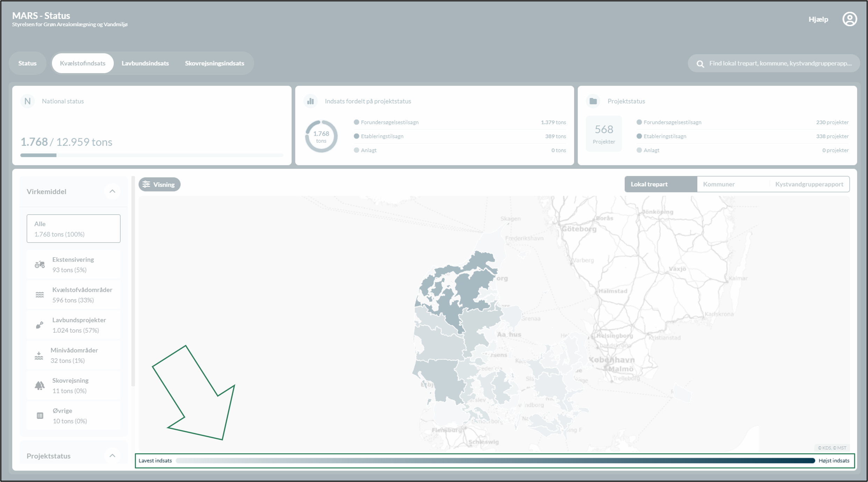Image resolution: width=868 pixels, height=482 pixels.
Task: Click the 230 projekter value
Action: coord(832,122)
